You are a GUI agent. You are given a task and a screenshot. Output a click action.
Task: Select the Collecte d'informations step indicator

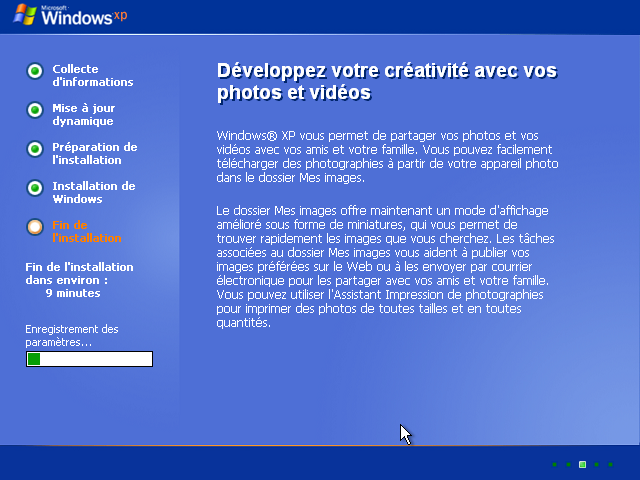[35, 71]
